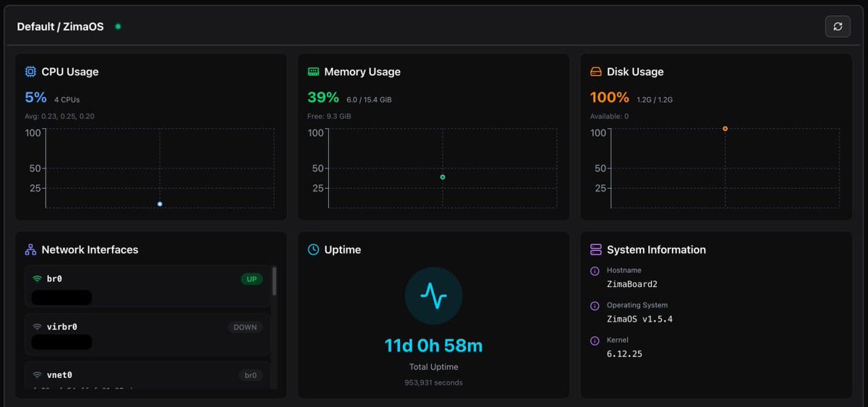Click the Available: 0 text

(x=609, y=116)
